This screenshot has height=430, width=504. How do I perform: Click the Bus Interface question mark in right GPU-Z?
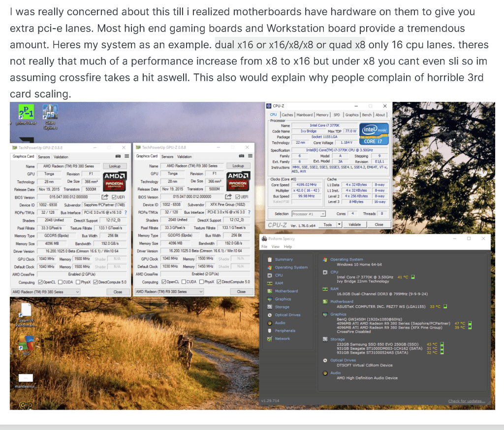249,212
